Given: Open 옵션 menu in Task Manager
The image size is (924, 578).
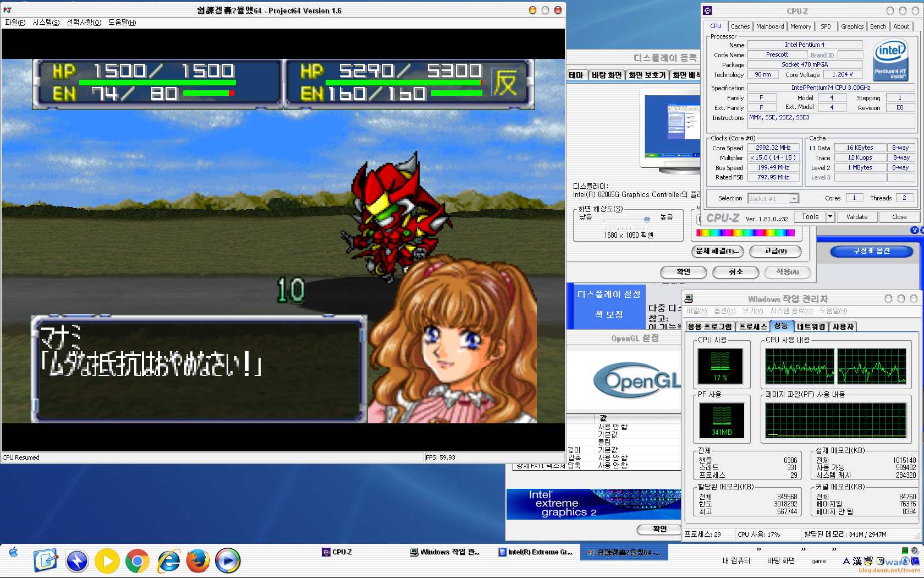Looking at the screenshot, I should (x=724, y=311).
